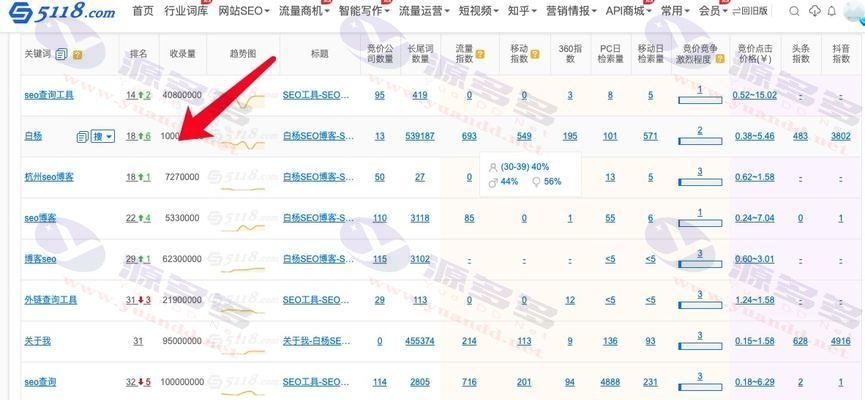Switch back via the 回旧版 link

point(750,11)
